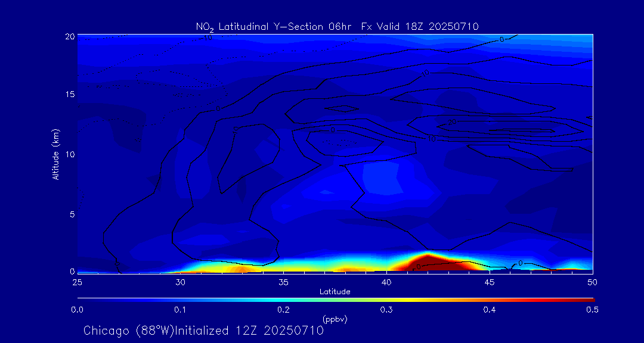Image resolution: width=644 pixels, height=343 pixels.
Task: Click latitude tick label 25
Action: (77, 282)
